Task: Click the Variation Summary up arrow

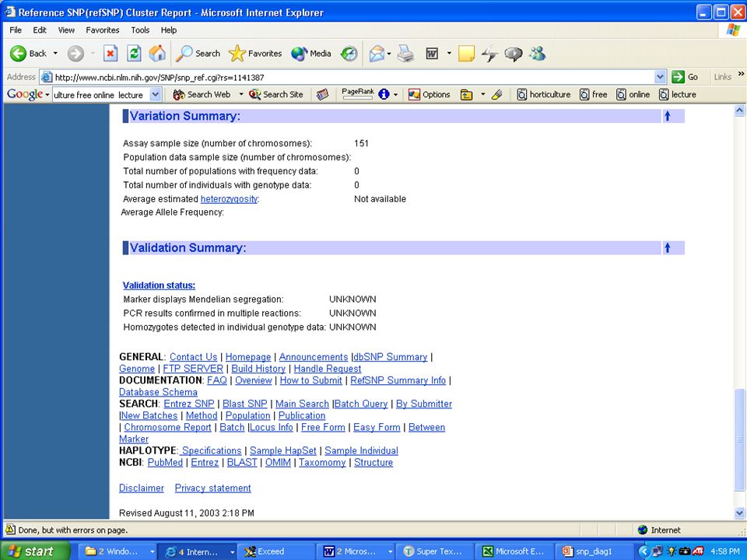Action: pos(668,116)
